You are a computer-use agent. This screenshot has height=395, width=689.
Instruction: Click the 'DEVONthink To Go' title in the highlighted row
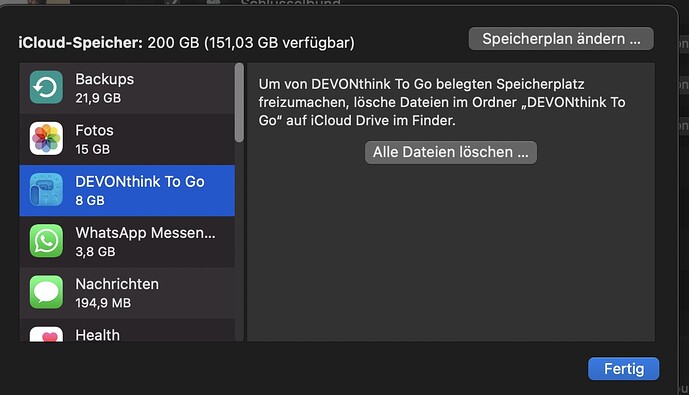[x=140, y=181]
